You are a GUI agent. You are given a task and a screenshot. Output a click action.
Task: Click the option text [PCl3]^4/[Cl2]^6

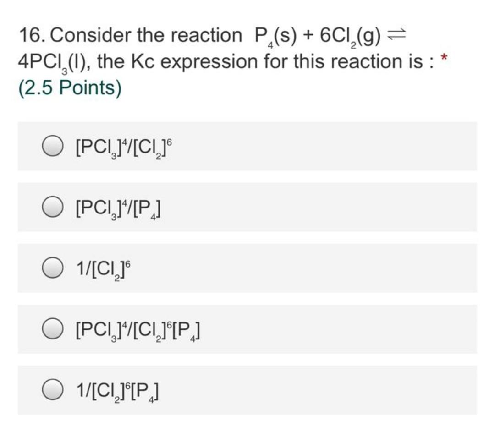pyautogui.click(x=124, y=148)
